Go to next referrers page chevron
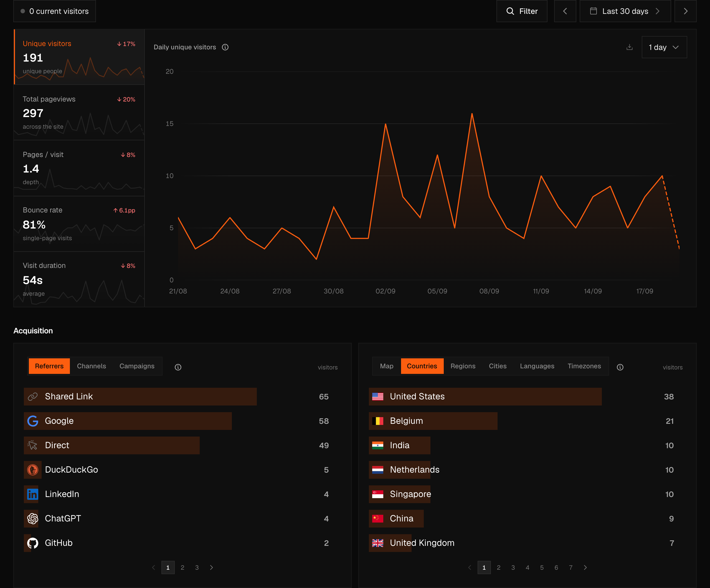This screenshot has width=710, height=588. 211,567
